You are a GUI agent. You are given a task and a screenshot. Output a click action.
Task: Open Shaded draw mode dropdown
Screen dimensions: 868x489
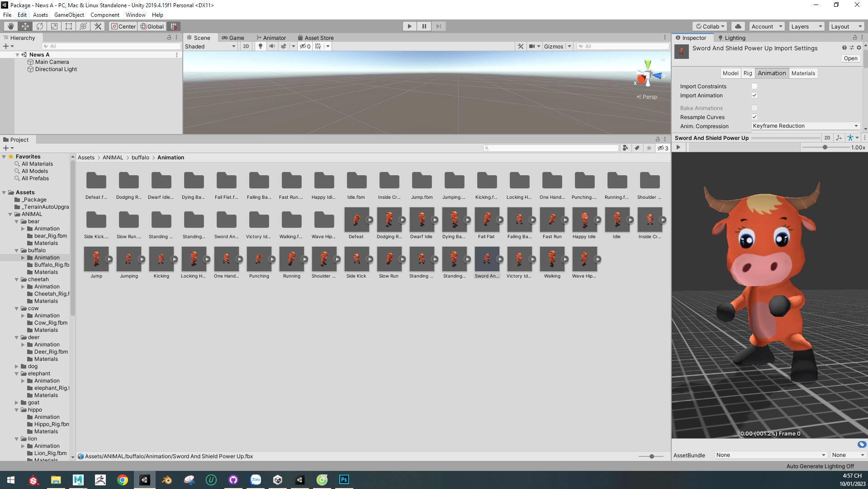coord(210,46)
